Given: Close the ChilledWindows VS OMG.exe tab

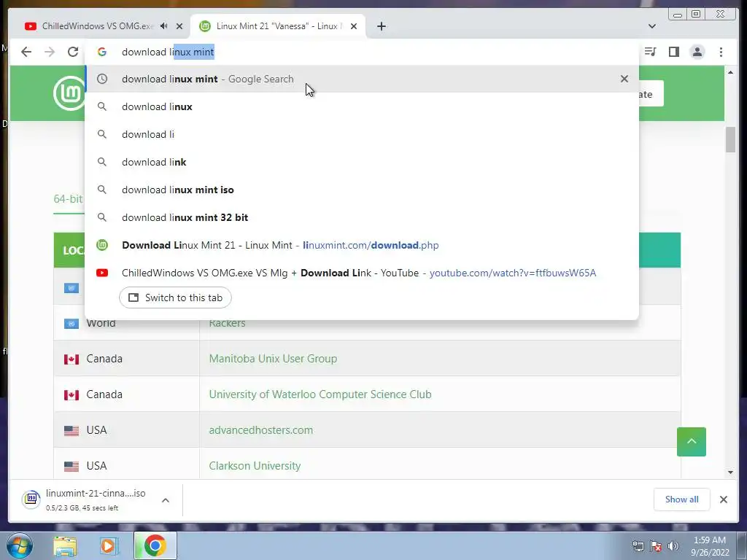Looking at the screenshot, I should [179, 26].
